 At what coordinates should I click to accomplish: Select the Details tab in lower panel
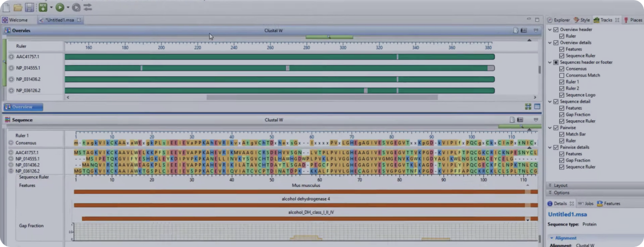tap(560, 204)
